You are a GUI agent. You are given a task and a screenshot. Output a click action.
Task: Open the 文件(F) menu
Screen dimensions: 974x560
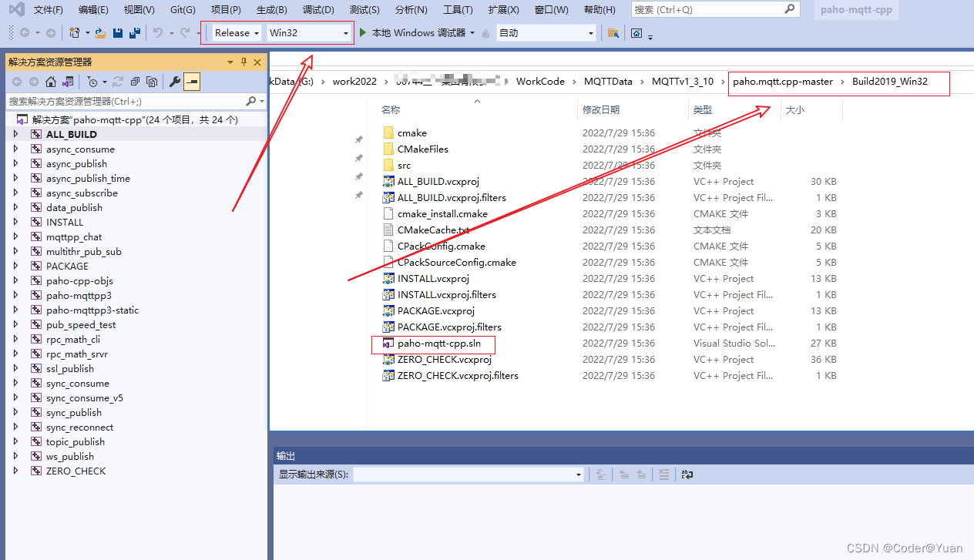point(49,10)
